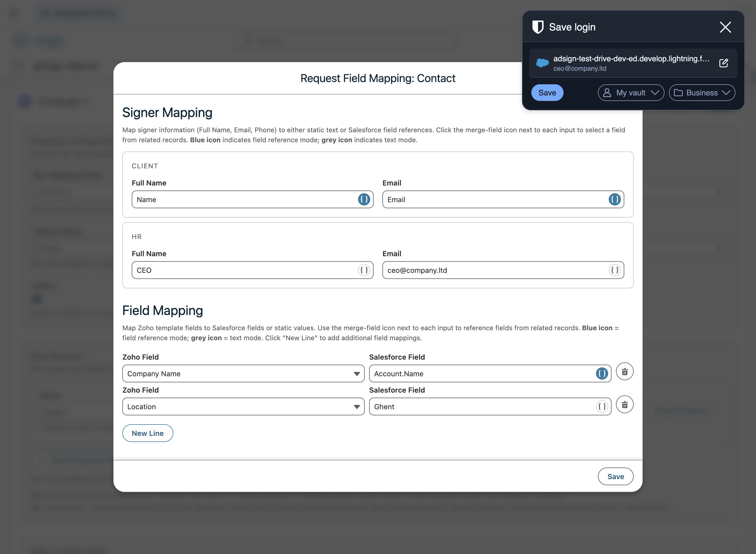Viewport: 756px width, 554px height.
Task: Toggle merge-field icon for Account.Name field
Action: 602,373
